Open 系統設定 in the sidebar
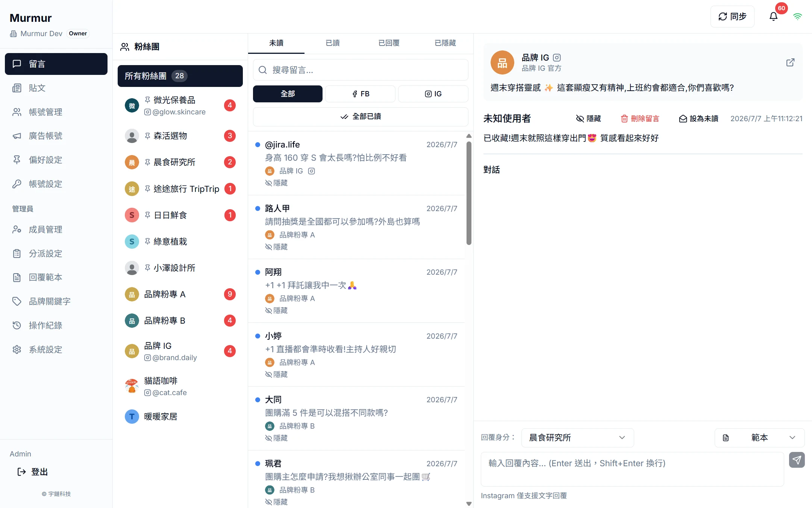 (56, 350)
